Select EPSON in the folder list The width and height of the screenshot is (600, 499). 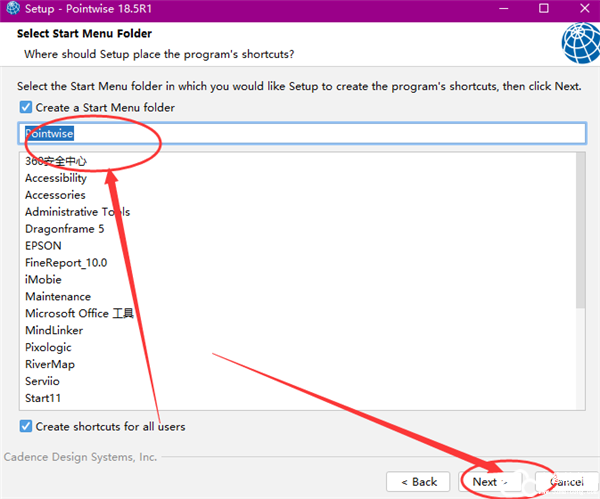(43, 246)
